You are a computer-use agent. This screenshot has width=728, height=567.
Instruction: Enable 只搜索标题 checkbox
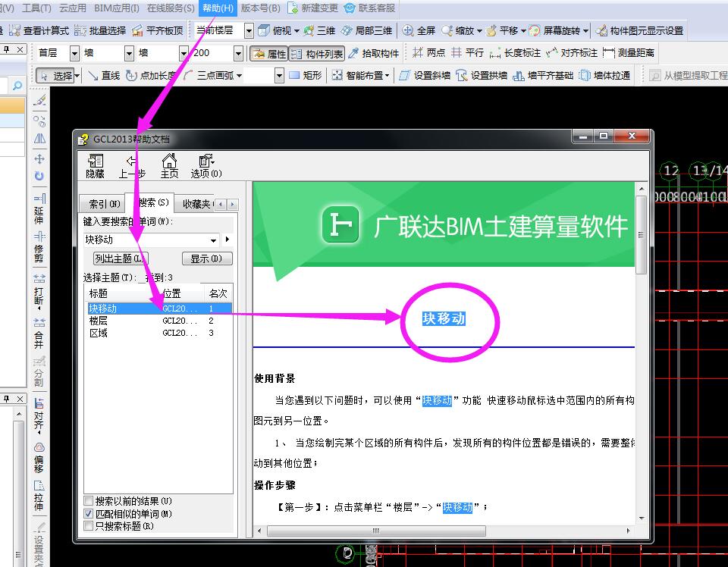tap(88, 526)
